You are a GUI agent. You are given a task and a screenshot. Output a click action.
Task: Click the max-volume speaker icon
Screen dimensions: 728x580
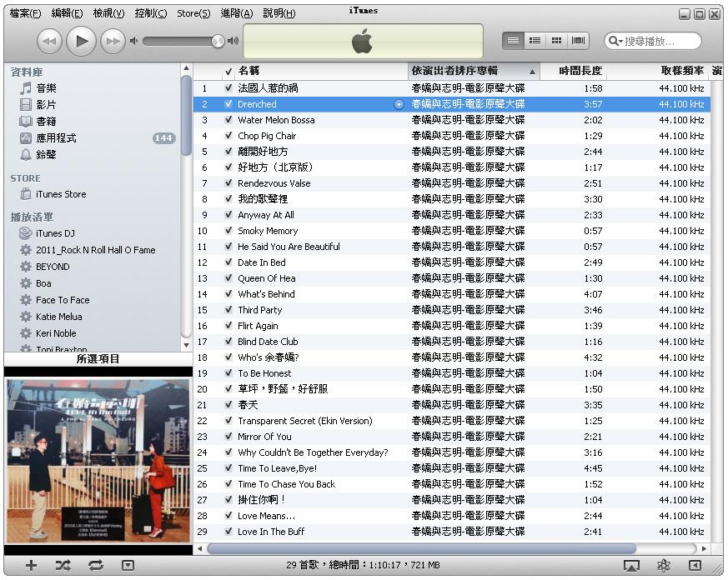[233, 42]
